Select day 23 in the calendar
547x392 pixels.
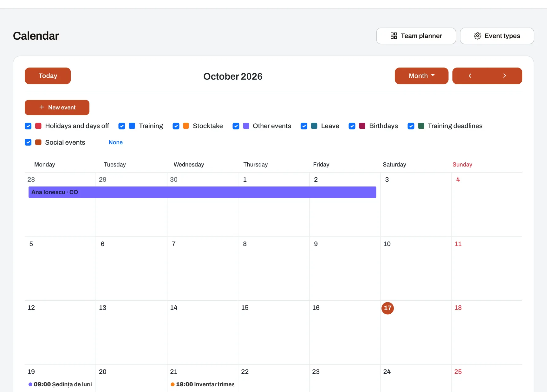tap(316, 372)
